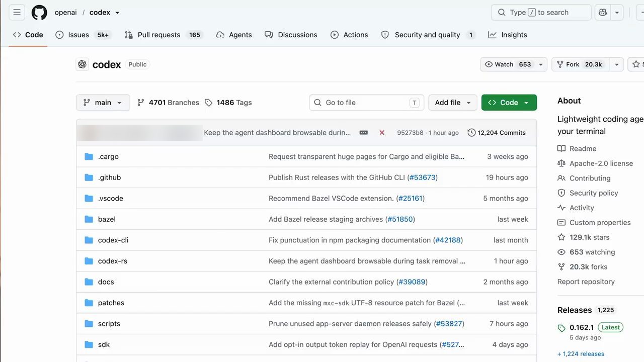Open the .cargo folder
644x362 pixels.
pos(108,156)
